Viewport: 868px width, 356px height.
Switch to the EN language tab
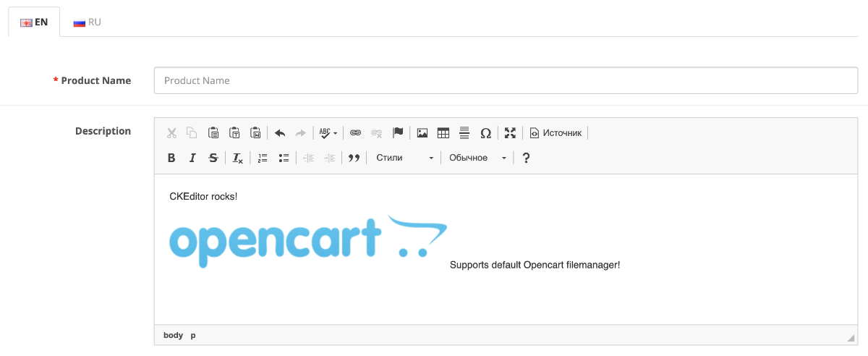[x=34, y=22]
